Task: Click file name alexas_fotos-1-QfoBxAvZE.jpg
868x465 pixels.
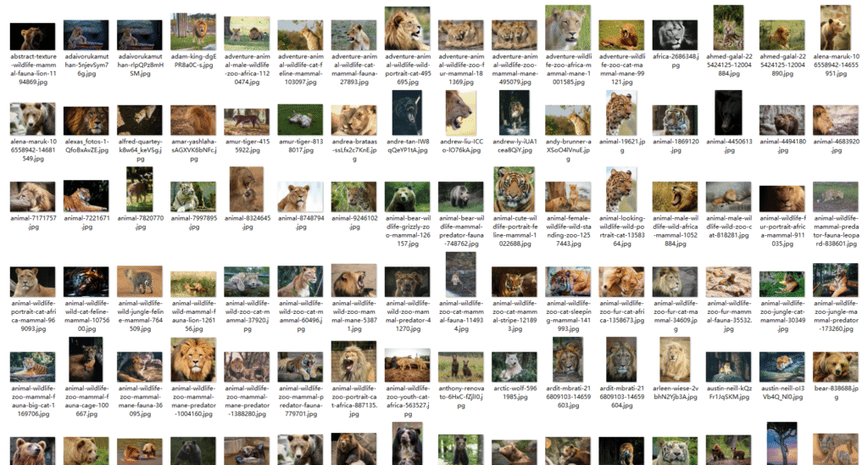Action: coord(86,146)
